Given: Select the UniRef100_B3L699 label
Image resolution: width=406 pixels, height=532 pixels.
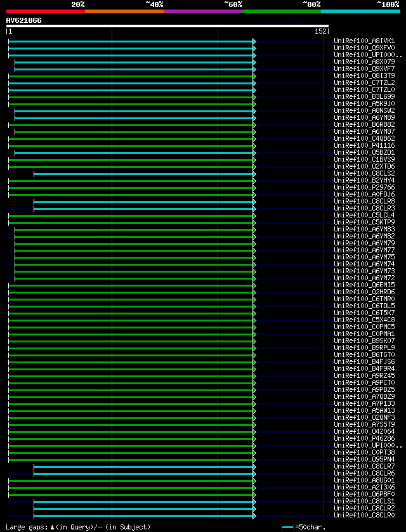Looking at the screenshot, I should 365,96.
